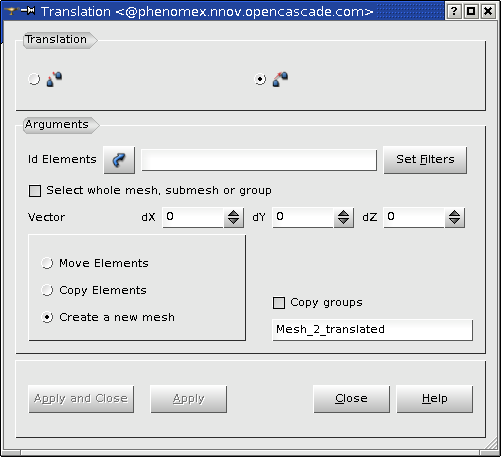Choose the Move Elements option
This screenshot has width=501, height=457.
(x=47, y=263)
